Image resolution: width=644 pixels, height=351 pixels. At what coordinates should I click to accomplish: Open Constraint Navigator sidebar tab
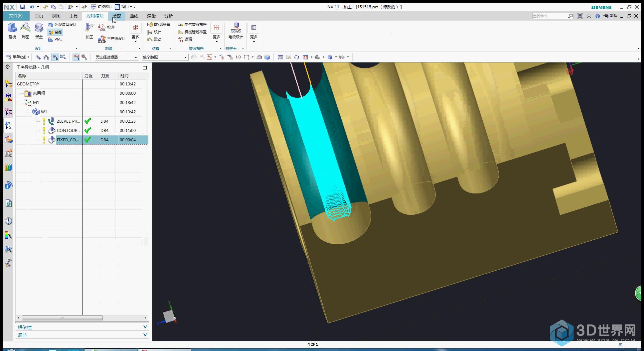tap(9, 97)
